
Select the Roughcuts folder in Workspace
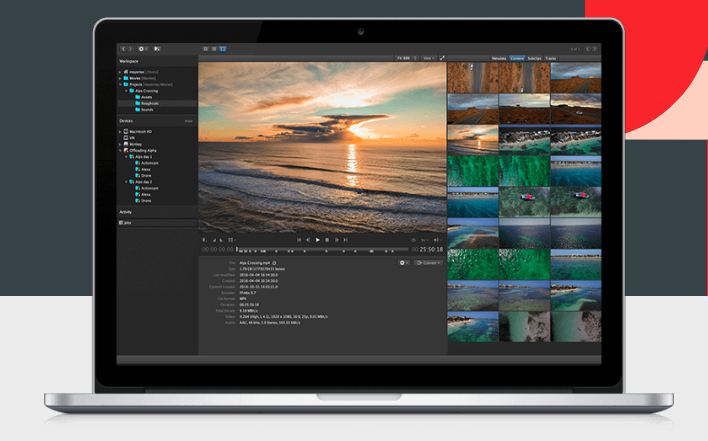click(149, 102)
